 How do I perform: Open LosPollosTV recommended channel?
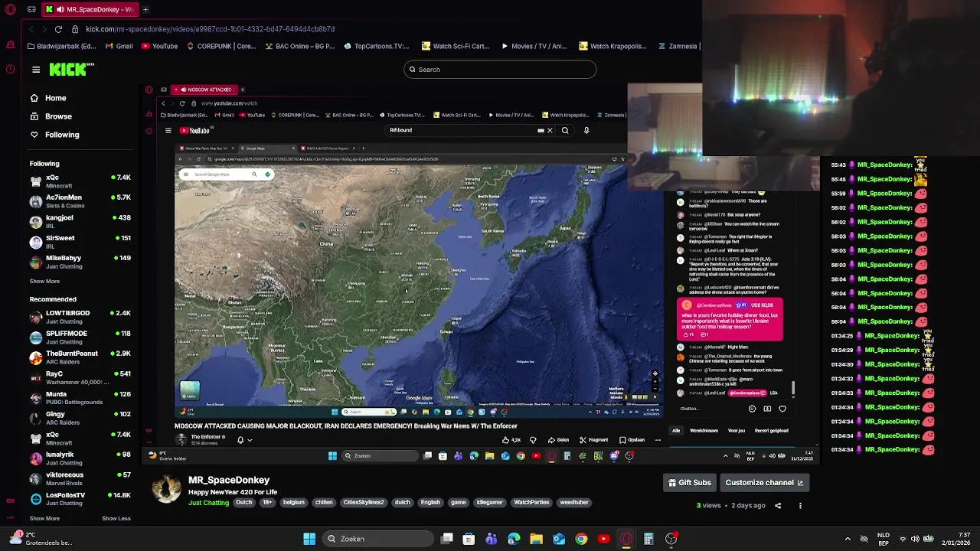[80, 499]
